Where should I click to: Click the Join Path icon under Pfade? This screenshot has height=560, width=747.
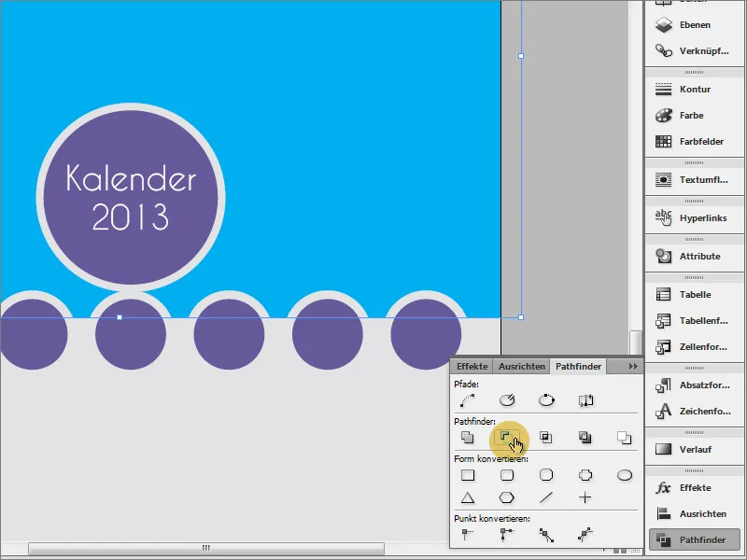(x=468, y=400)
